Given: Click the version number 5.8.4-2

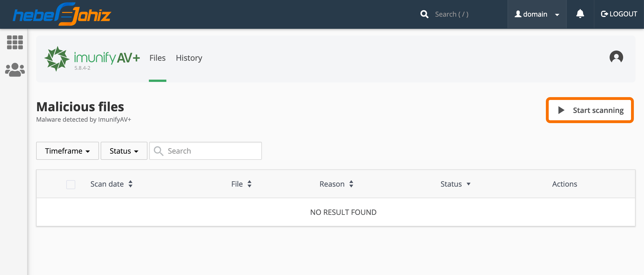Looking at the screenshot, I should click(x=82, y=68).
